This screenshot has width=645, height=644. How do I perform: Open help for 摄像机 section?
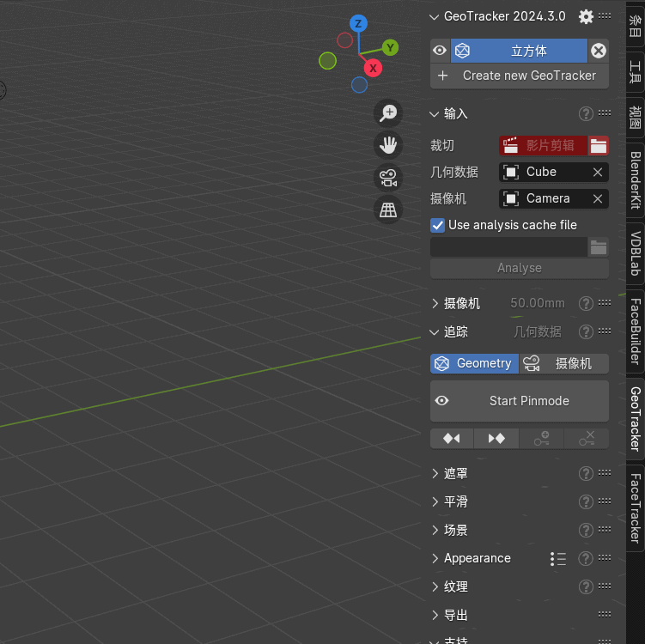(x=586, y=303)
